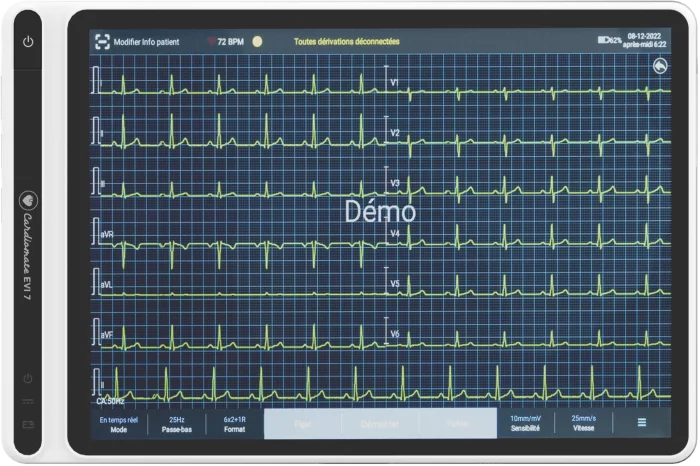Open Modifier Info patient
The width and height of the screenshot is (700, 466).
pyautogui.click(x=146, y=42)
